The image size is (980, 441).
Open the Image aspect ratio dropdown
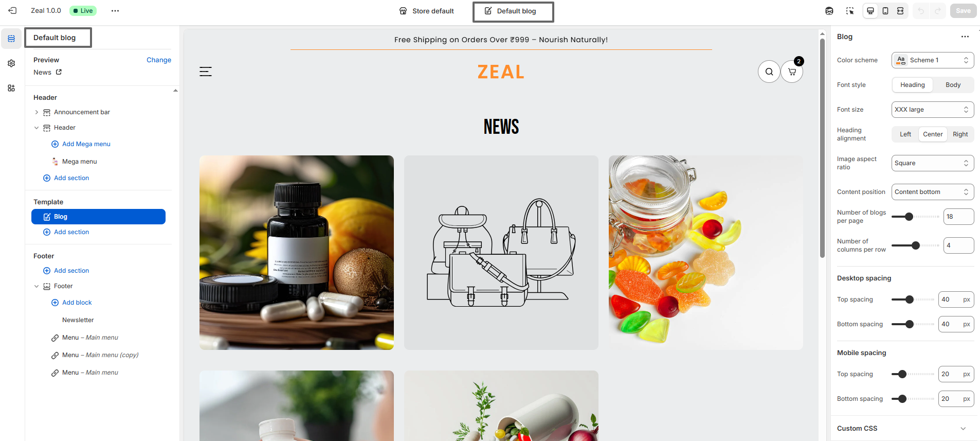pyautogui.click(x=933, y=163)
